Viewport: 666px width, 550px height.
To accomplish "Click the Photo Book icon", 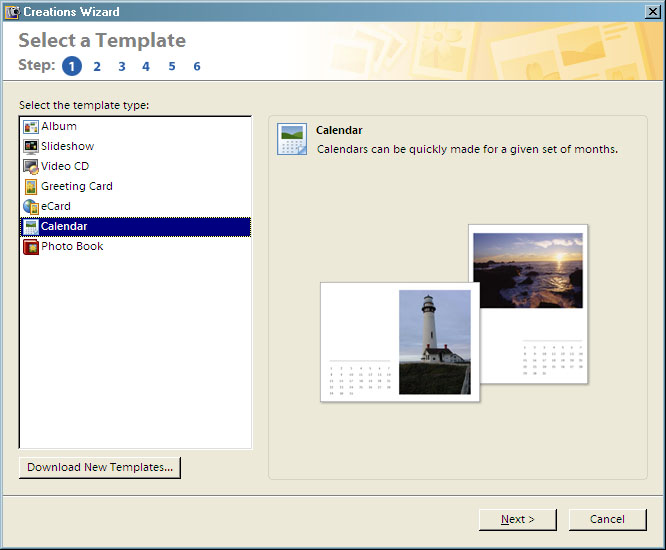I will pos(31,247).
